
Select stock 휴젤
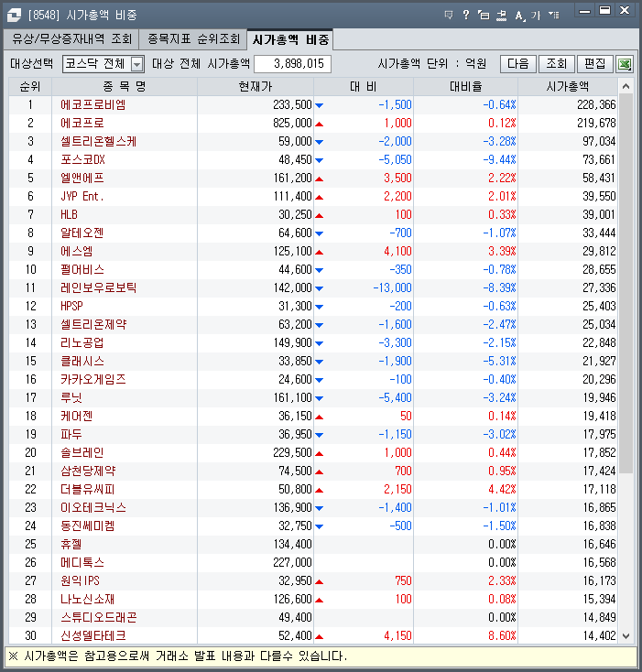71,545
